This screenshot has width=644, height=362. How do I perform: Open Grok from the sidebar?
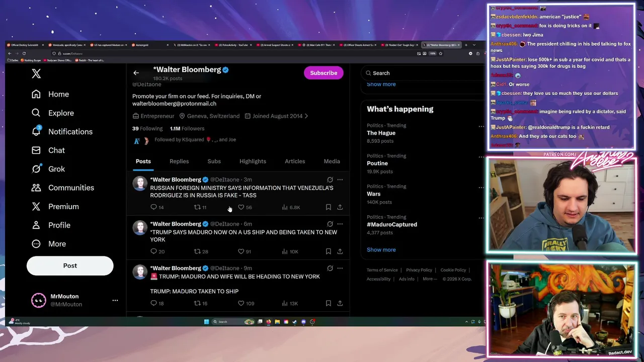pyautogui.click(x=48, y=169)
